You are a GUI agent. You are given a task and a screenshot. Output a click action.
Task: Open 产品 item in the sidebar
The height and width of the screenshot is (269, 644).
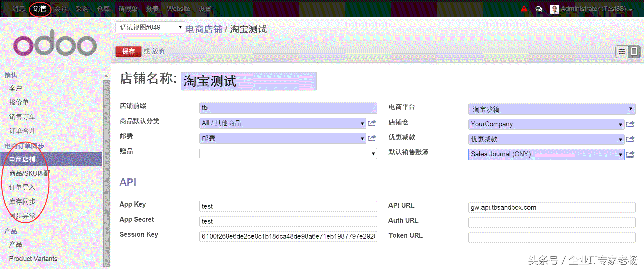[x=16, y=244]
